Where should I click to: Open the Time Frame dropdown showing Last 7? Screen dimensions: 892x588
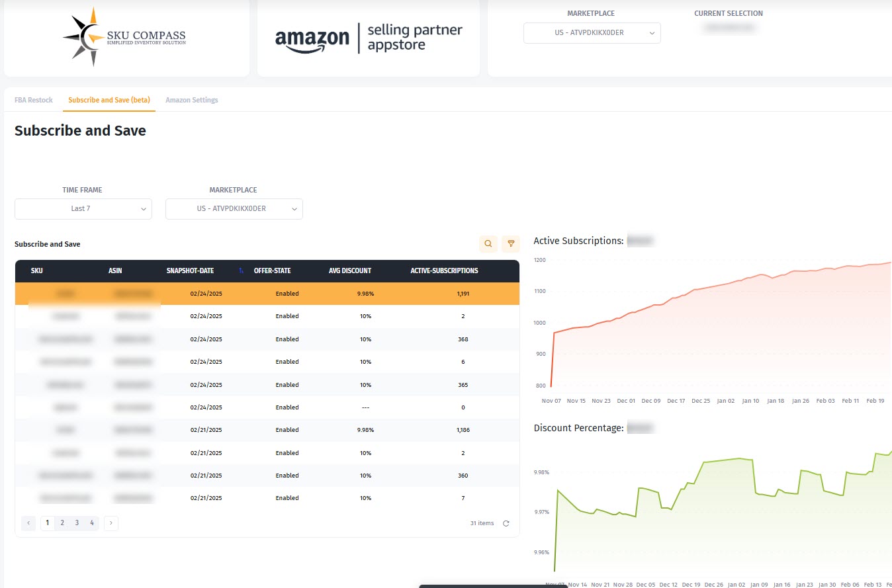tap(83, 209)
